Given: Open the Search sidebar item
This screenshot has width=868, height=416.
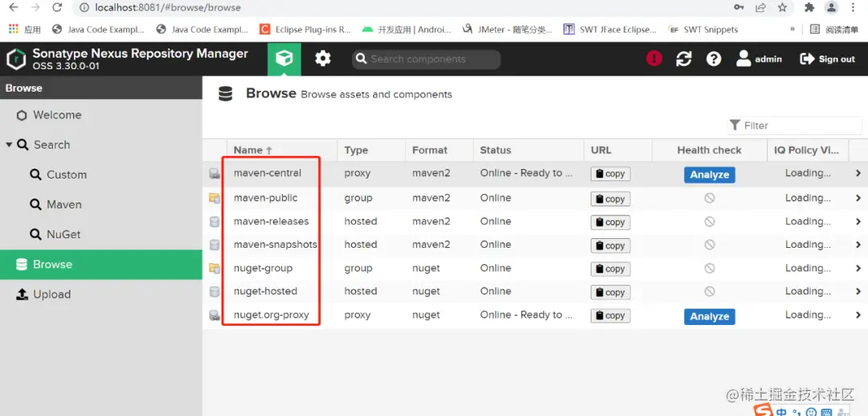Looking at the screenshot, I should pyautogui.click(x=100, y=145).
